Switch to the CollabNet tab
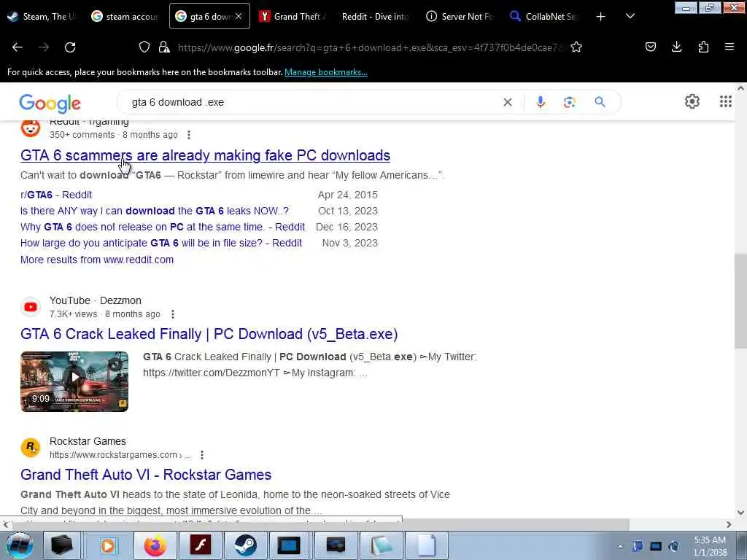 point(543,17)
